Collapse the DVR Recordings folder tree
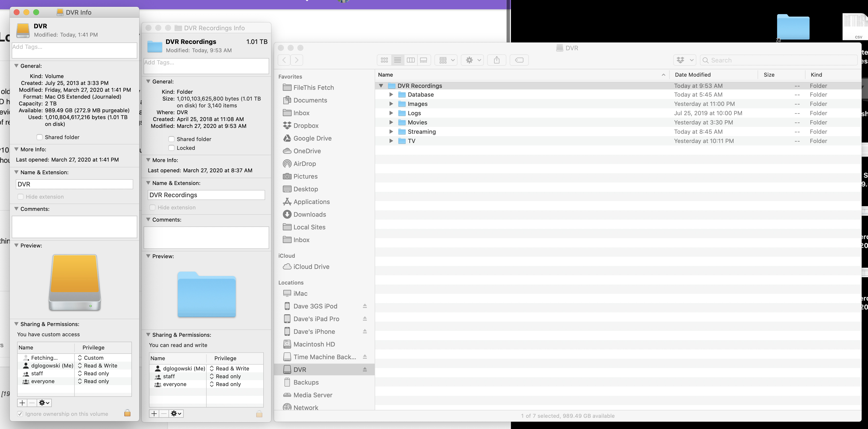868x429 pixels. [381, 85]
